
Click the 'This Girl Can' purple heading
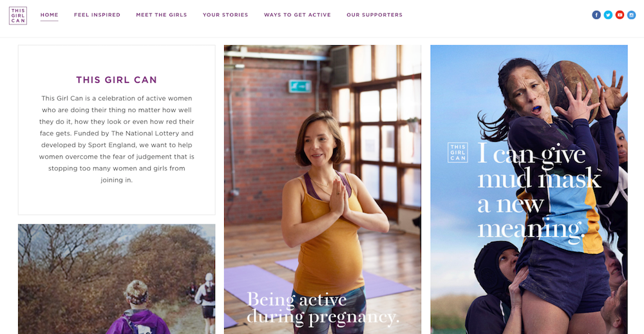coord(117,80)
